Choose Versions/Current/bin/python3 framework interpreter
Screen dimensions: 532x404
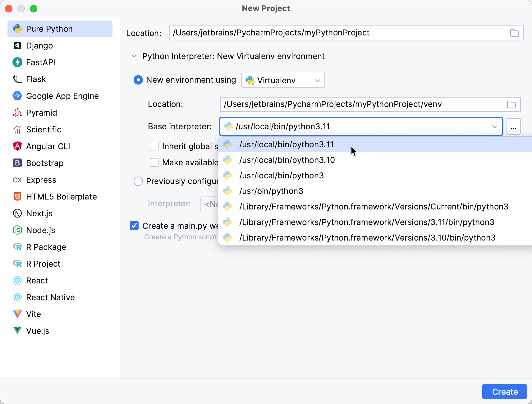375,207
